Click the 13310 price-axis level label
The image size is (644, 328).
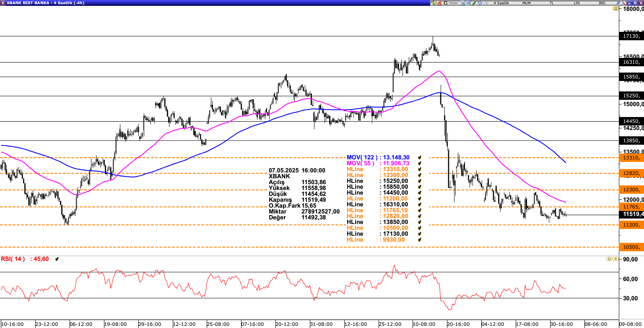tap(631, 158)
